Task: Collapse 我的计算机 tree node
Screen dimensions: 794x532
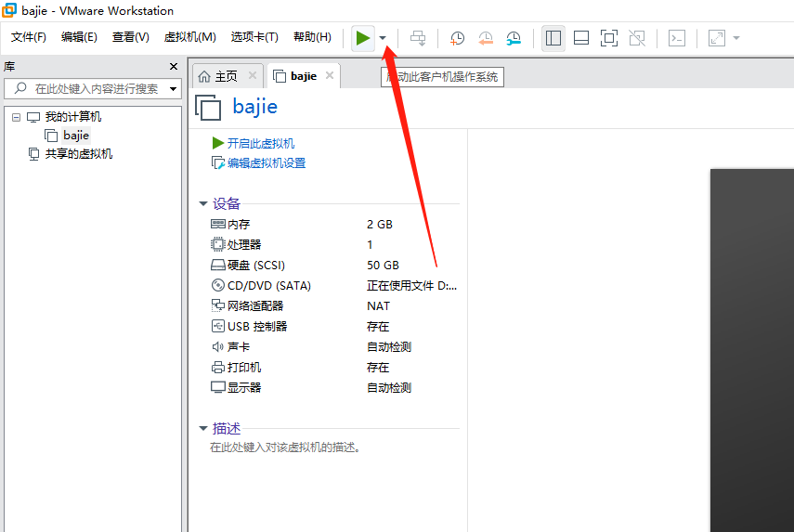Action: pyautogui.click(x=16, y=117)
